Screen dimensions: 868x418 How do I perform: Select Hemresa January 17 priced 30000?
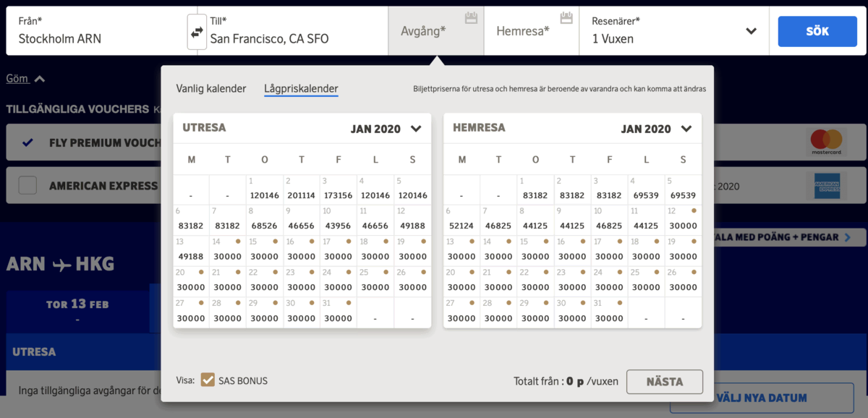609,250
